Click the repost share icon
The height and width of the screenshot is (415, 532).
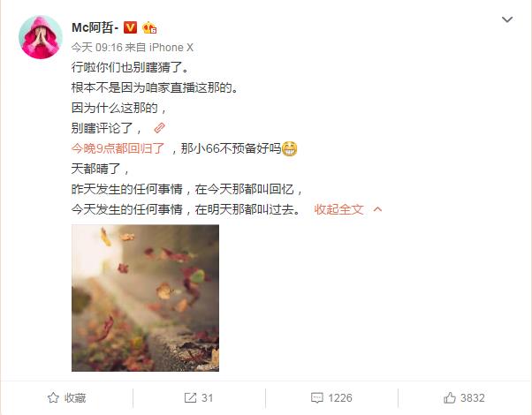[190, 397]
